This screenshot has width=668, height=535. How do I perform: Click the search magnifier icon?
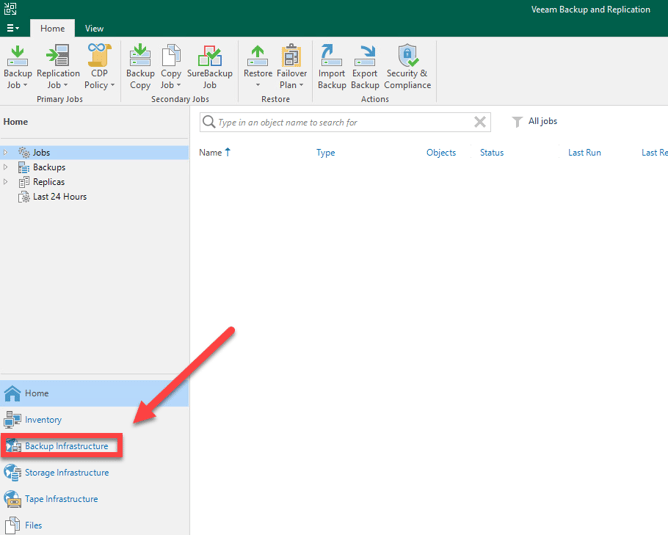[209, 122]
